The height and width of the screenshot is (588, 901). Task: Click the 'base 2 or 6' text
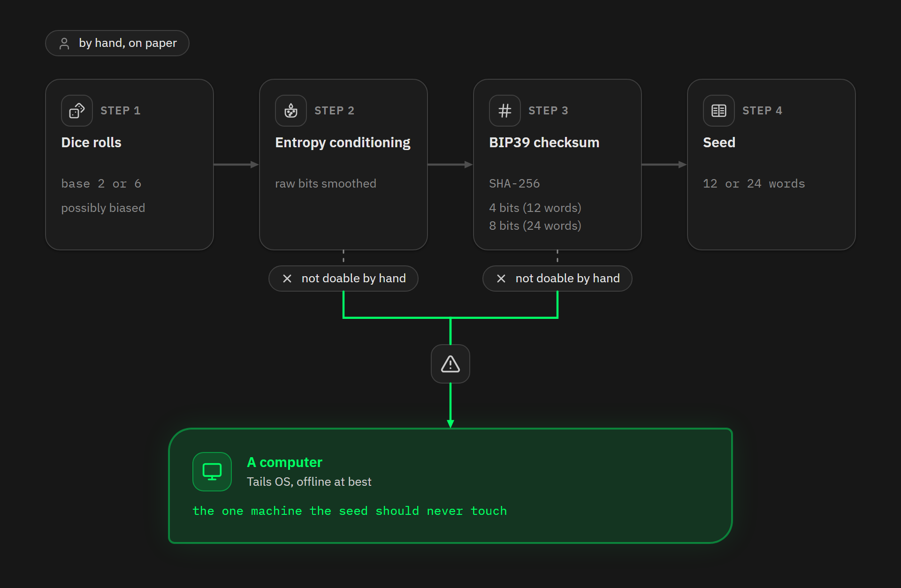point(101,184)
